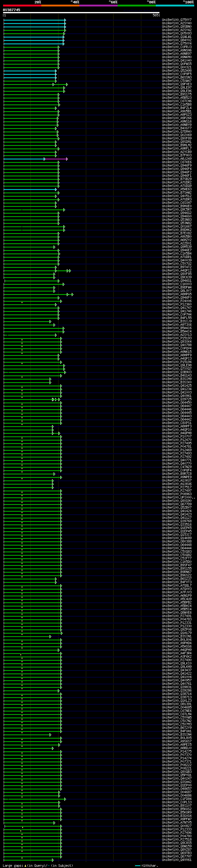The width and height of the screenshot is (197, 868).
Task: Select the UniRef100_B6SSN3 label
Action: tap(177, 78)
